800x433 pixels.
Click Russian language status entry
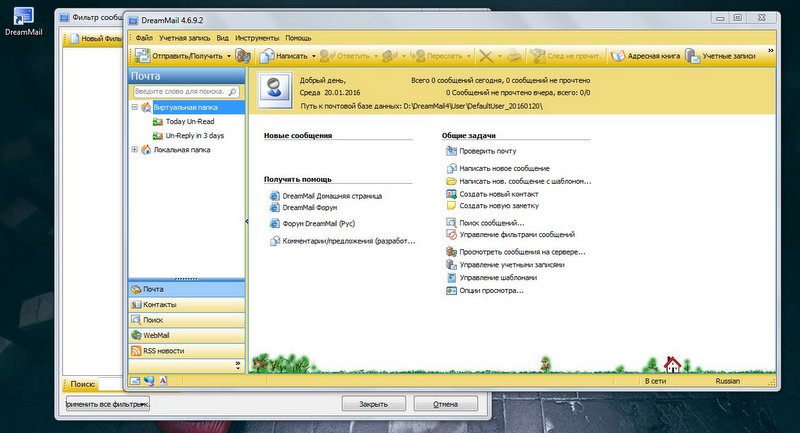tap(728, 381)
